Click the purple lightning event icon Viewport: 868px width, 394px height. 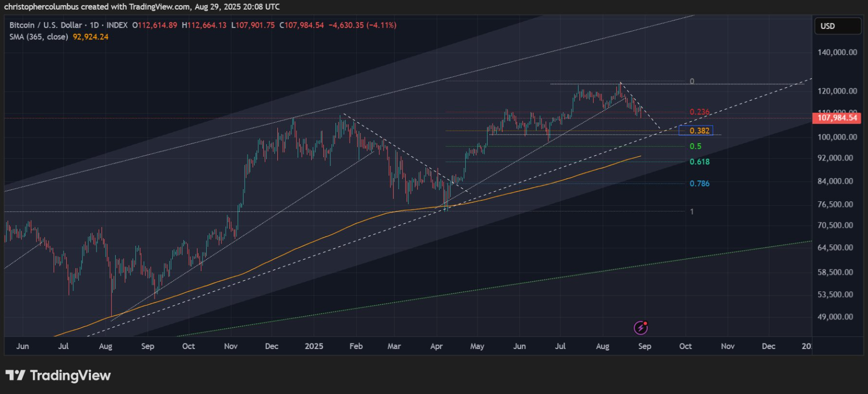coord(641,328)
